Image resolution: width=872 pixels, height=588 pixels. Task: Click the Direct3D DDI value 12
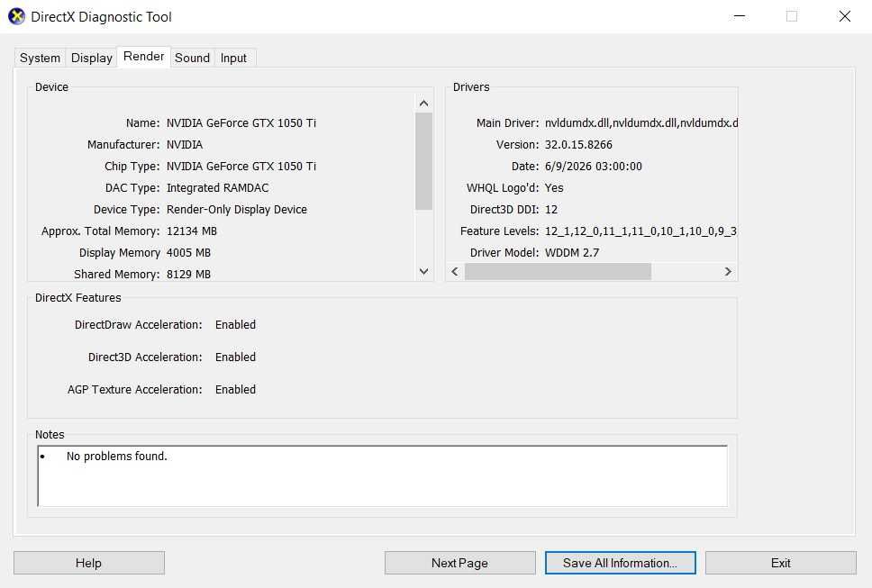(551, 210)
